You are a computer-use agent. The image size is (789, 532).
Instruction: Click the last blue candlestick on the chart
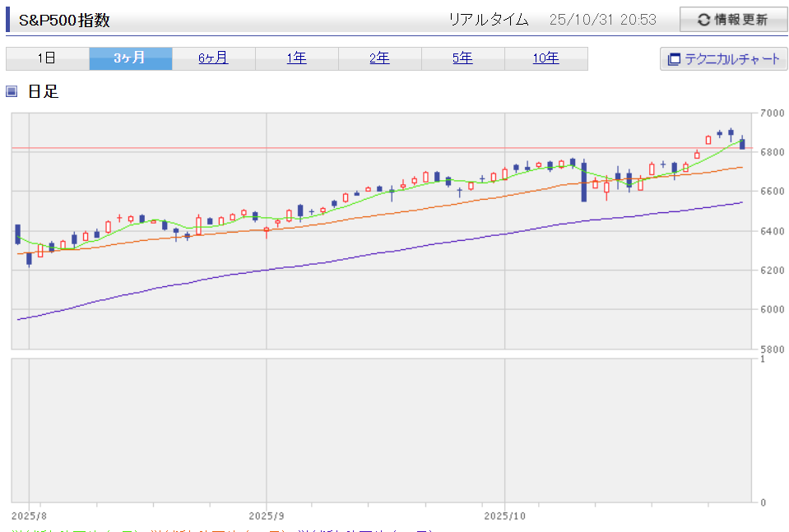coord(742,144)
